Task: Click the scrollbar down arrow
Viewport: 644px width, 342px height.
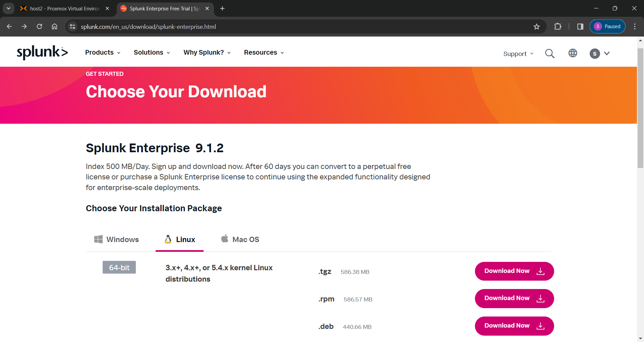Action: point(640,339)
